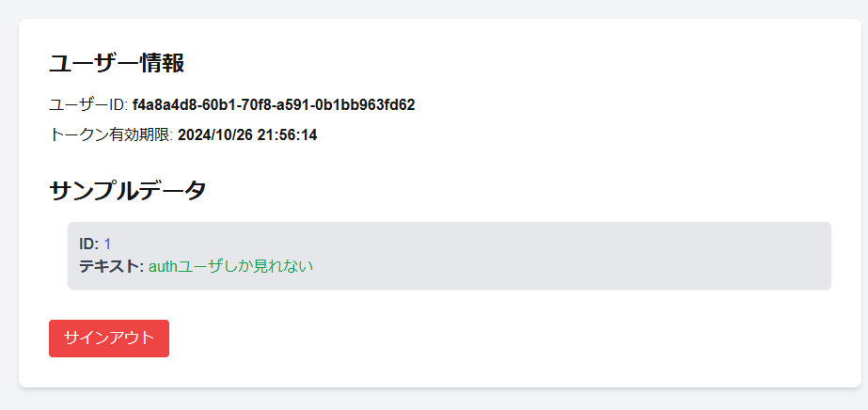Click the red サインアウト button

click(108, 339)
